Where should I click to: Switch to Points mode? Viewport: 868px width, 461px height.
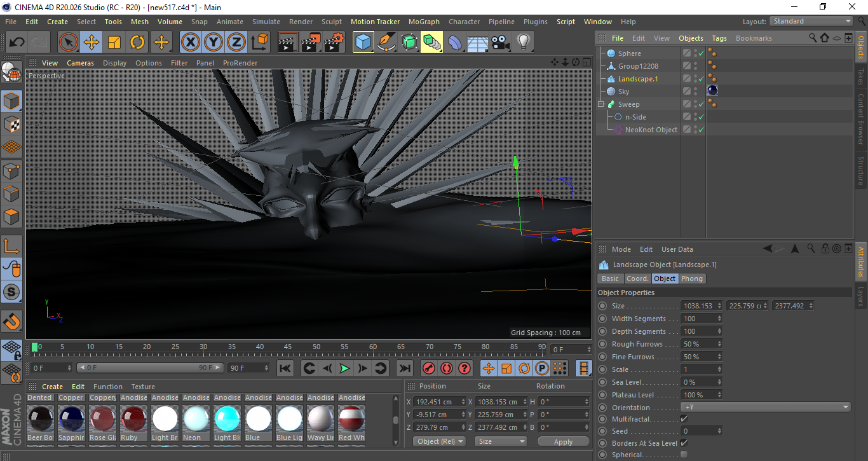pos(11,170)
